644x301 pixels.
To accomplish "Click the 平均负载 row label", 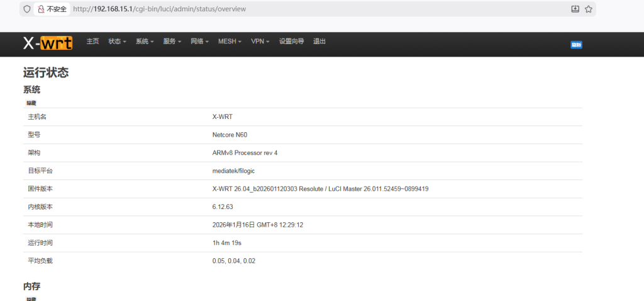I will pos(40,261).
